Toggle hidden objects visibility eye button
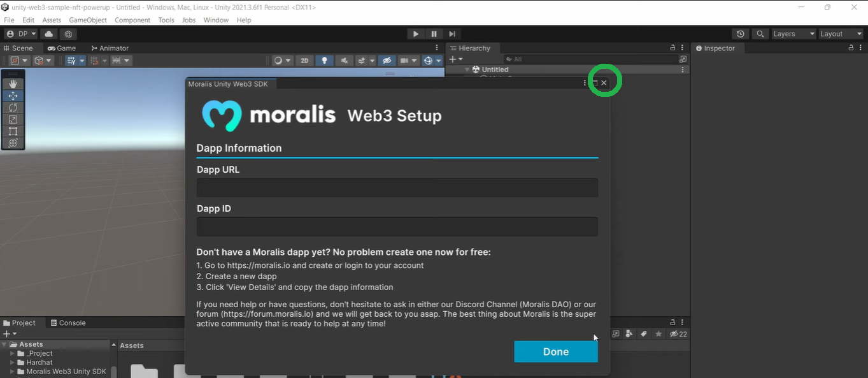868x378 pixels. [386, 61]
